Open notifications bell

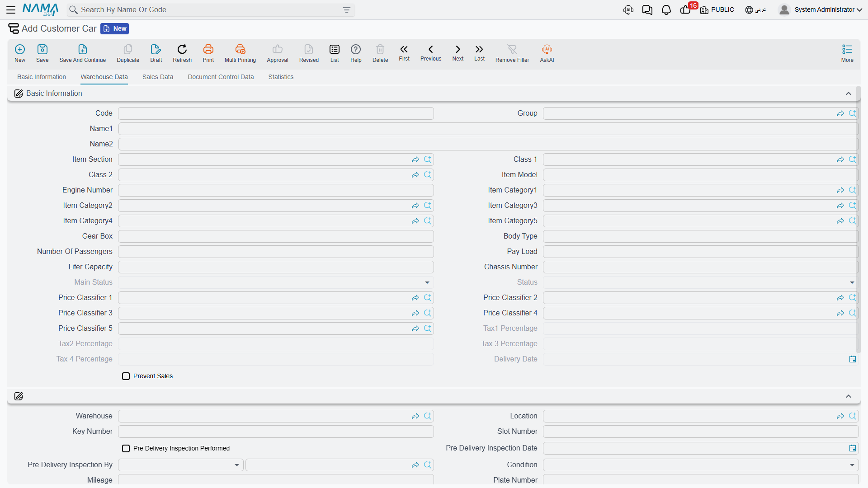(x=666, y=10)
